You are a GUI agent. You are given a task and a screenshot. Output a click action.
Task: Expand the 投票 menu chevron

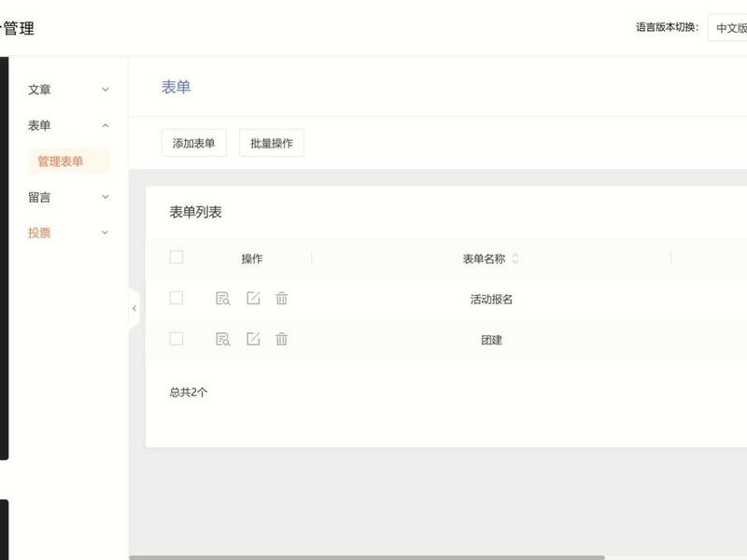click(106, 232)
